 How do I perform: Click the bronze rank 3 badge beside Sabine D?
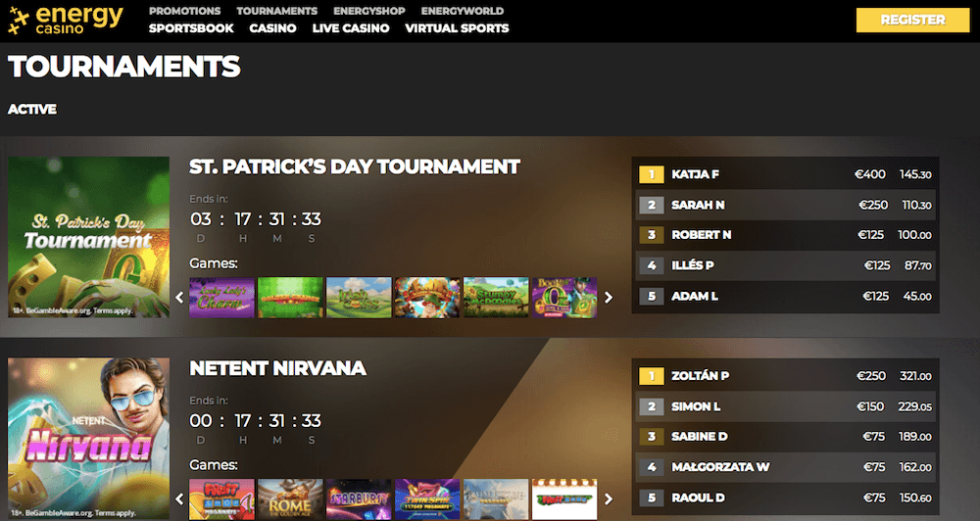[652, 437]
